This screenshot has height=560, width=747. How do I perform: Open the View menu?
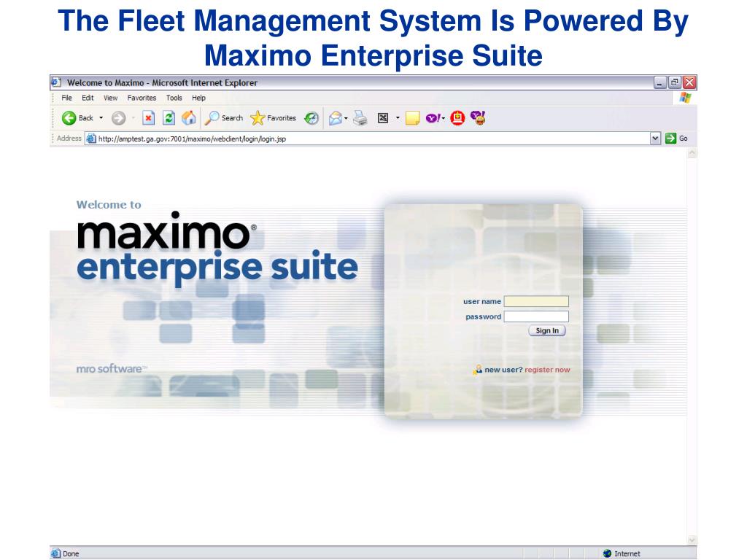[111, 98]
